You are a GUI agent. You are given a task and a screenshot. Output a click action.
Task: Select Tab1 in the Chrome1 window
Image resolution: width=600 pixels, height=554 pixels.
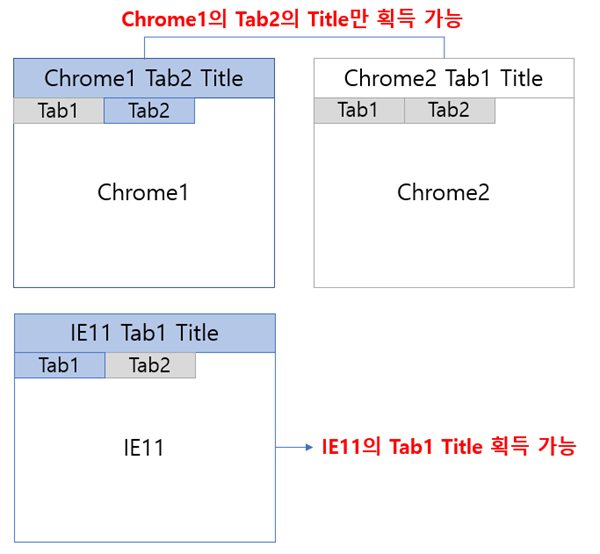(58, 111)
